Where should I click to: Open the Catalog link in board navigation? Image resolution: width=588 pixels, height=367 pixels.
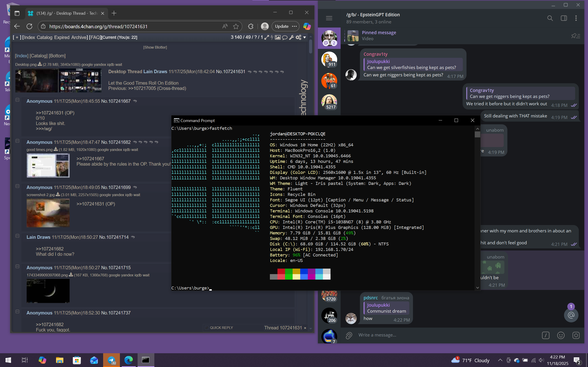pyautogui.click(x=45, y=37)
